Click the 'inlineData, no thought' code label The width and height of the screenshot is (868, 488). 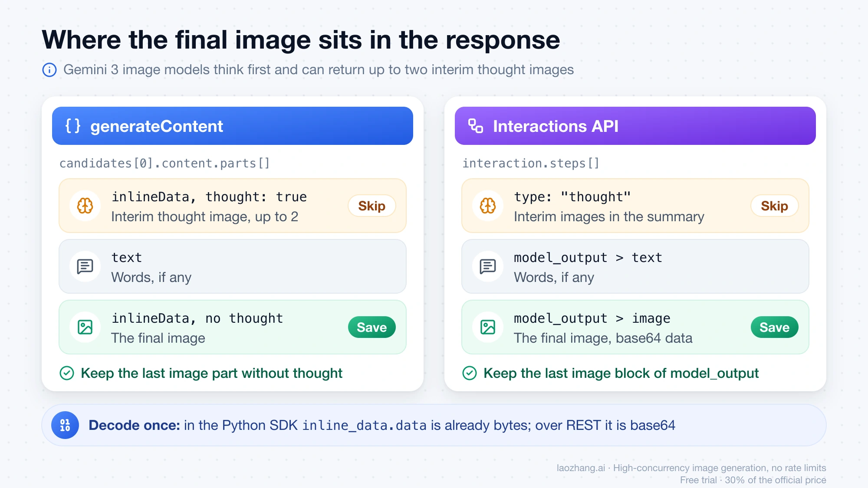pyautogui.click(x=197, y=318)
